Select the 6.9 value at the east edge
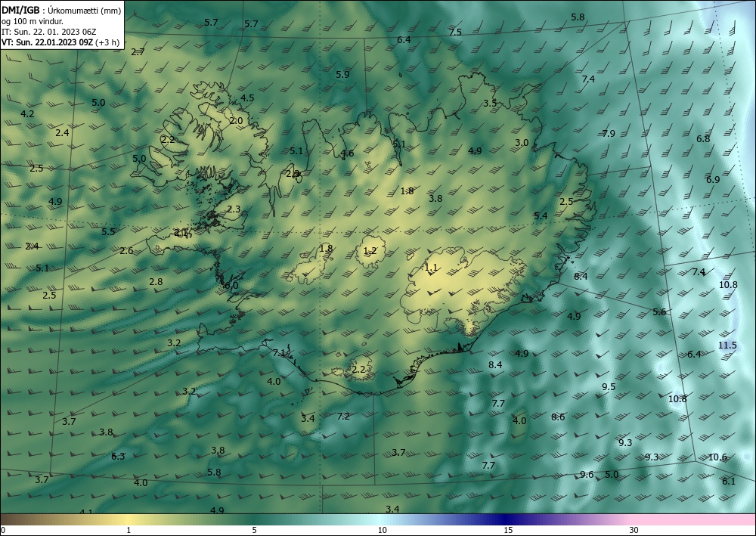The width and height of the screenshot is (756, 536). coord(713,179)
